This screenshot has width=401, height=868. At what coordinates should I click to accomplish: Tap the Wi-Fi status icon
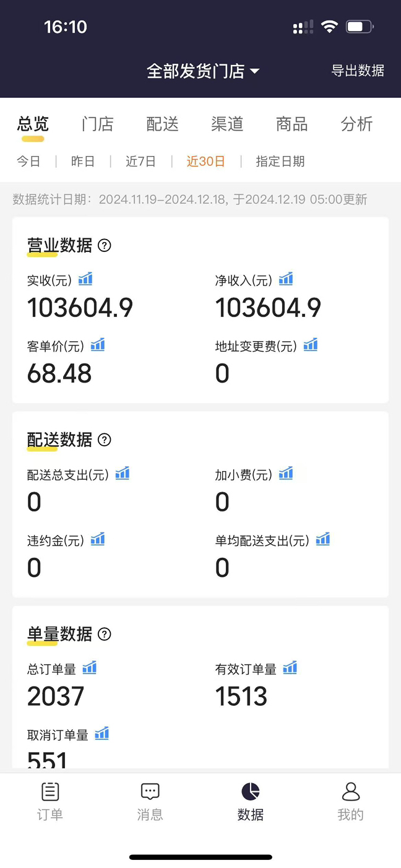tap(330, 27)
